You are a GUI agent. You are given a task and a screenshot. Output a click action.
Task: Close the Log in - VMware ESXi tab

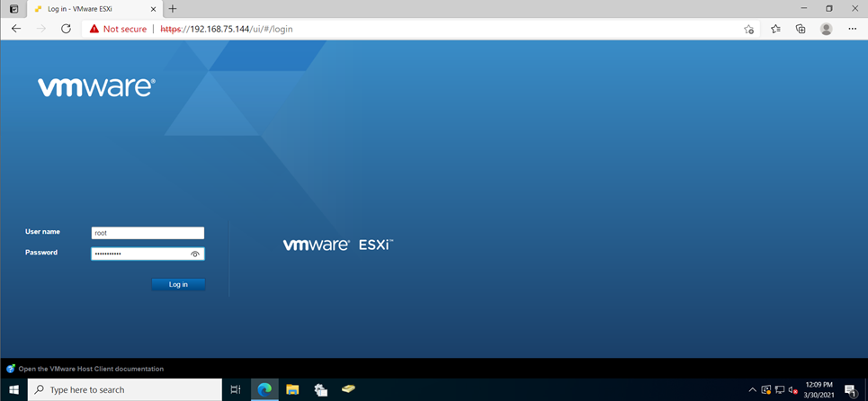pyautogui.click(x=153, y=9)
